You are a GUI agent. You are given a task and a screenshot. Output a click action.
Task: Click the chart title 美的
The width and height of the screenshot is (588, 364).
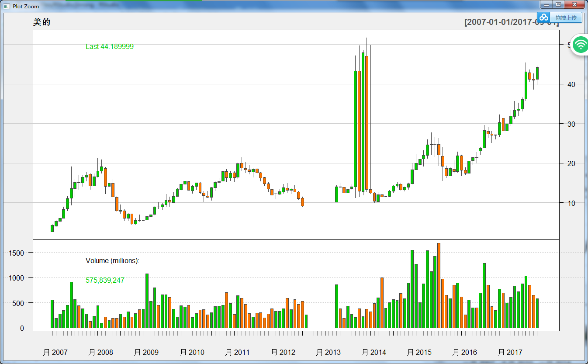tap(42, 22)
